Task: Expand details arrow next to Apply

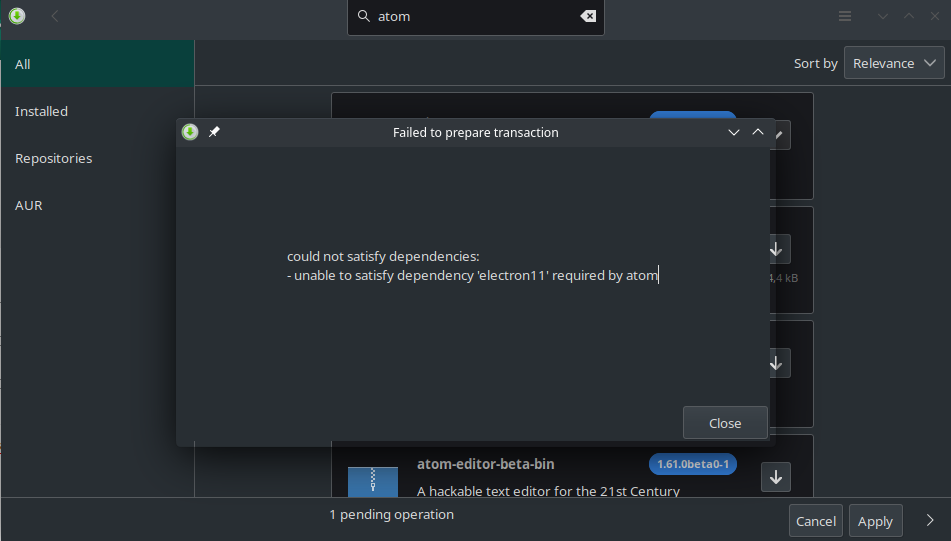Action: pyautogui.click(x=930, y=520)
